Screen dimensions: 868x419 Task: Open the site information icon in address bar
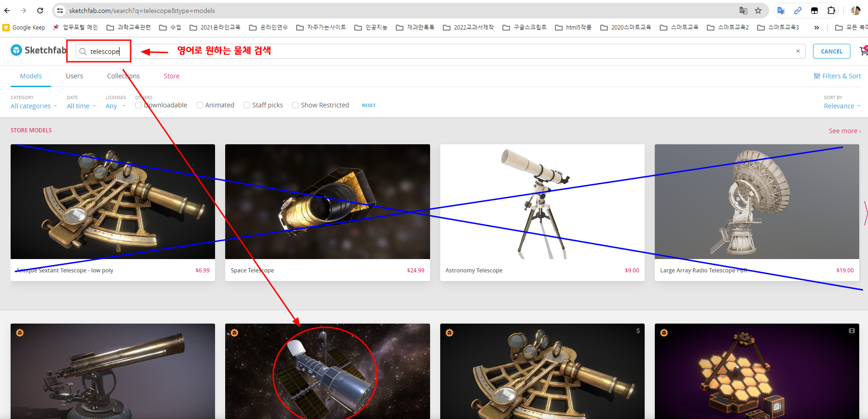[x=60, y=11]
